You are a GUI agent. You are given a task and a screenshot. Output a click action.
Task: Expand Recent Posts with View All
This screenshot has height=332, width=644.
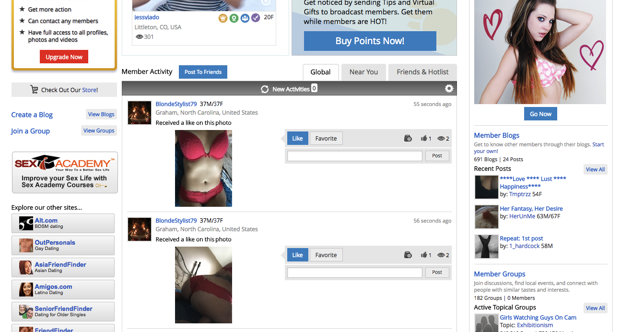pos(595,169)
